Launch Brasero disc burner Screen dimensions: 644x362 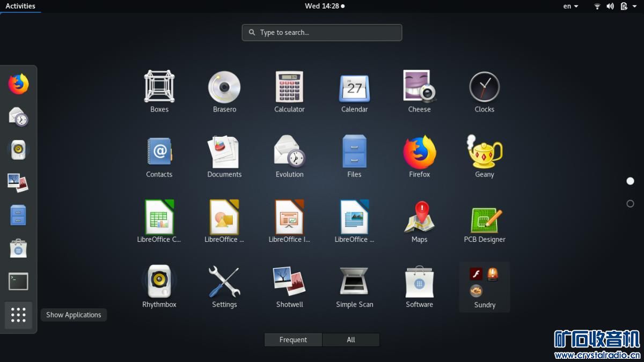click(224, 91)
